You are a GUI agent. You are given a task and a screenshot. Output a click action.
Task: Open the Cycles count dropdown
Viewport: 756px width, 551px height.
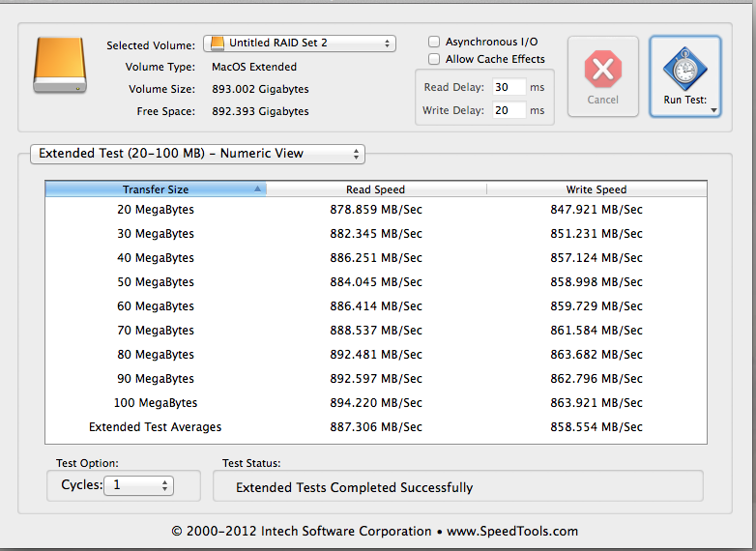tap(139, 485)
